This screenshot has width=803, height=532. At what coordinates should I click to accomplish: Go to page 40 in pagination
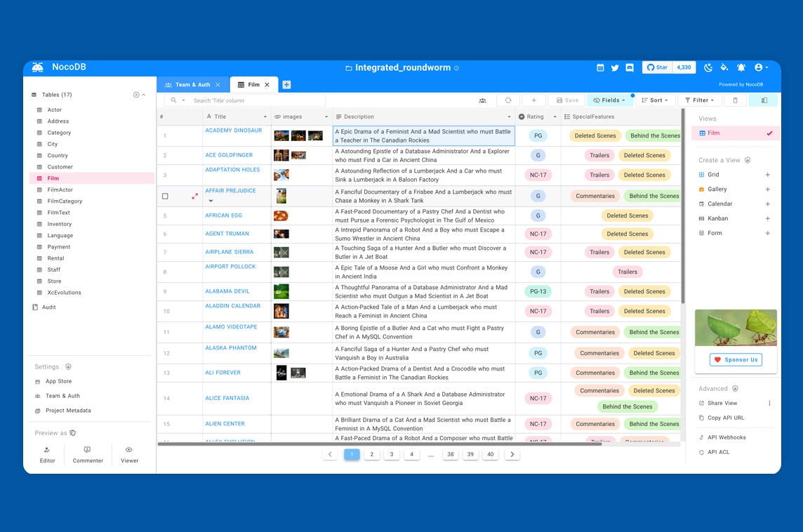[x=491, y=454]
